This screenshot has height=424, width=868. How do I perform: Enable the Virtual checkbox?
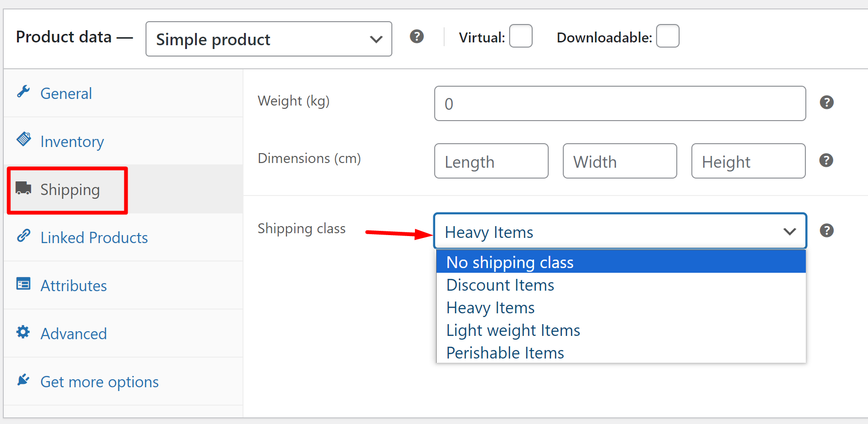pyautogui.click(x=521, y=36)
